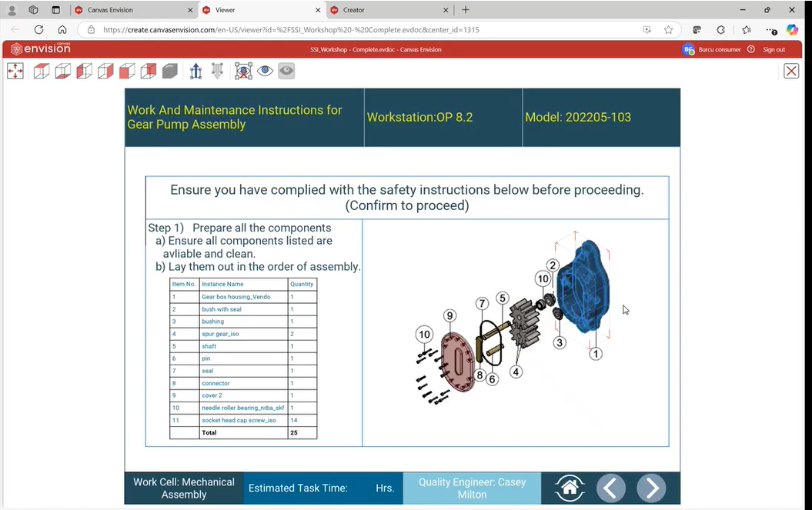Click the browser address bar URL
Viewport: 812px width, 510px height.
click(x=291, y=30)
